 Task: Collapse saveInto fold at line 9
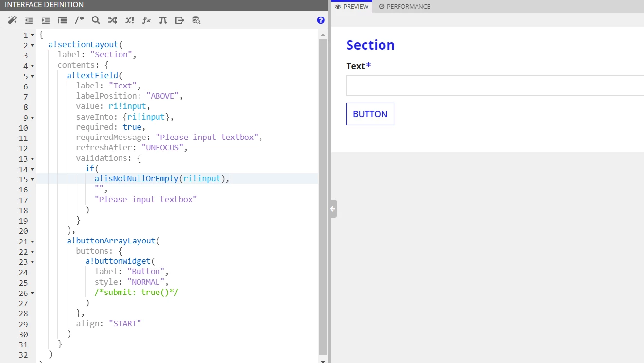(33, 118)
